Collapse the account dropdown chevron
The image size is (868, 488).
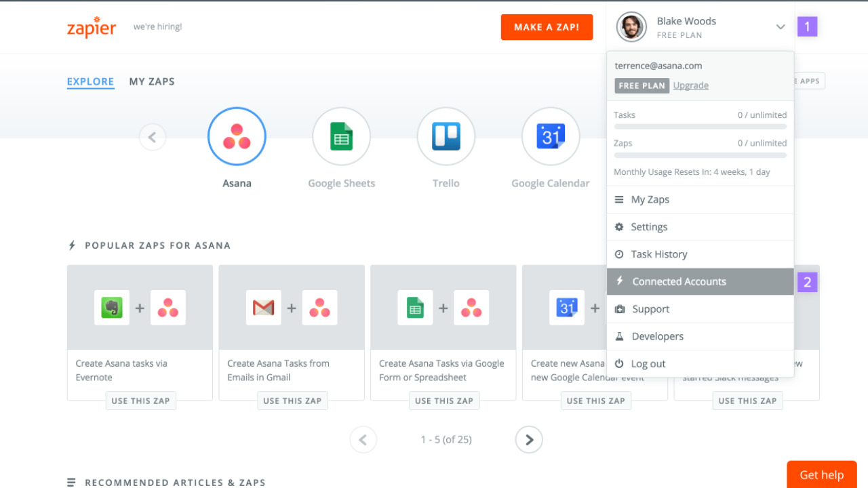pos(781,27)
